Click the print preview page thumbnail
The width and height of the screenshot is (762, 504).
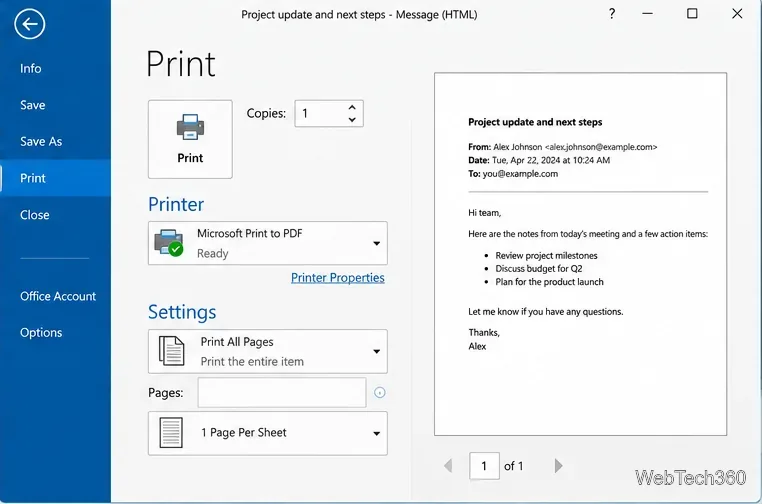581,254
